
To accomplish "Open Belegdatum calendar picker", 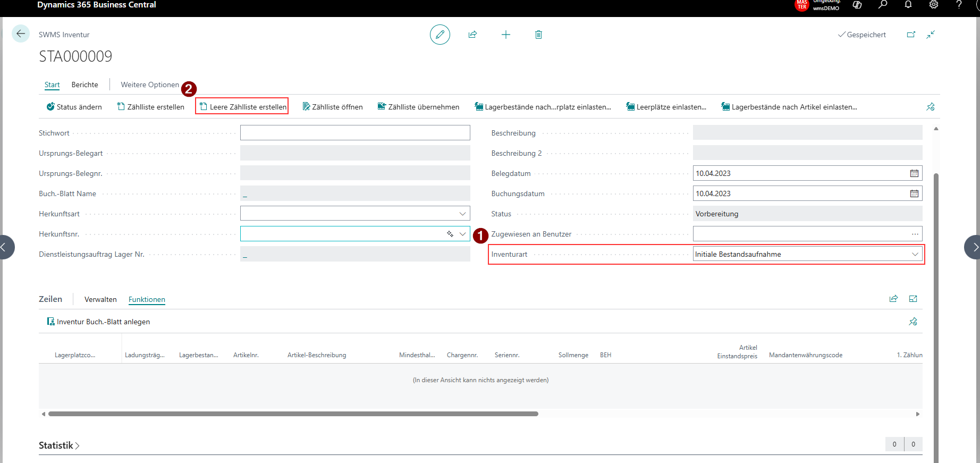I will (914, 173).
